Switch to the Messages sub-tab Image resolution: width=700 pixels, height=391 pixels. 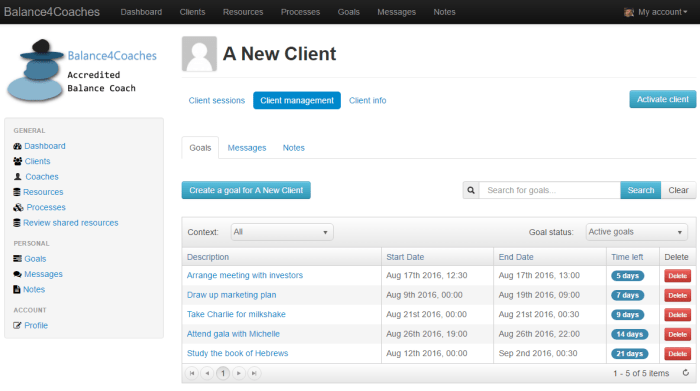[247, 148]
